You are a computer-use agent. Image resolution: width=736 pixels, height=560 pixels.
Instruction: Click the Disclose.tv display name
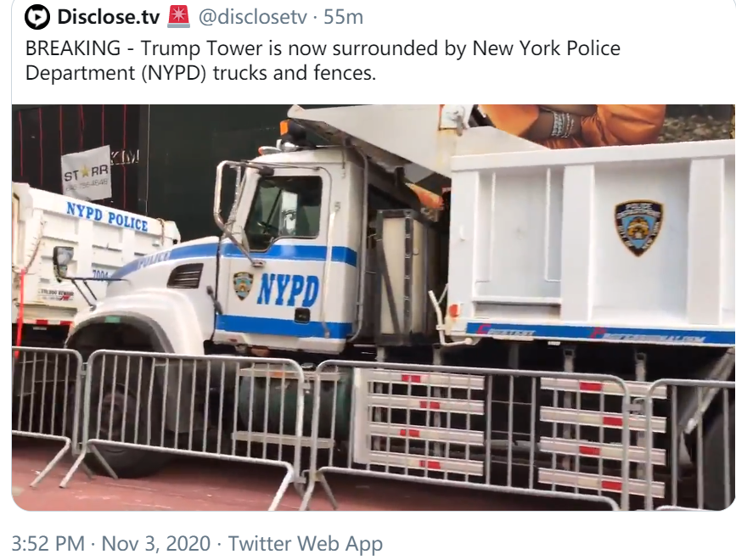[x=109, y=17]
